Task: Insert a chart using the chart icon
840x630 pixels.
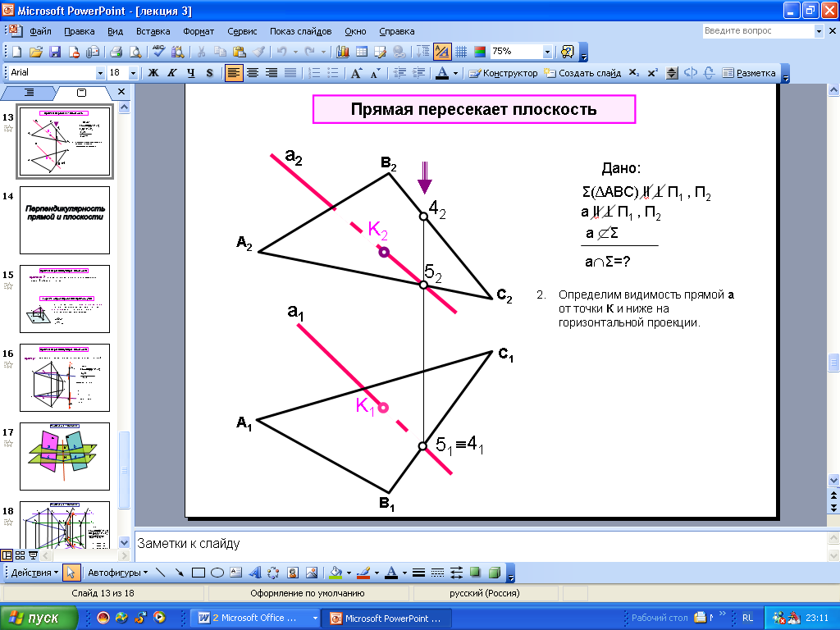Action: pos(342,52)
